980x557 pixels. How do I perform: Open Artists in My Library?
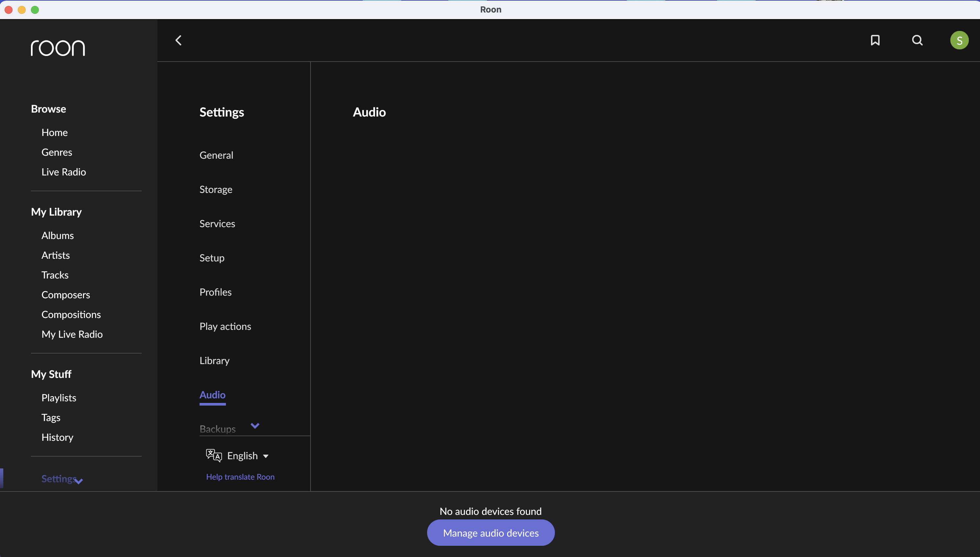(x=55, y=255)
